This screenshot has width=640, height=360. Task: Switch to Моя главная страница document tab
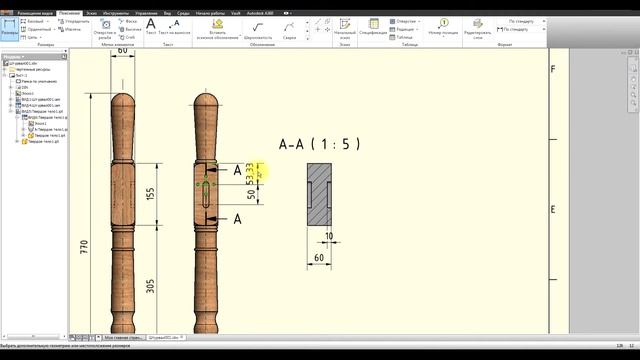(123, 338)
